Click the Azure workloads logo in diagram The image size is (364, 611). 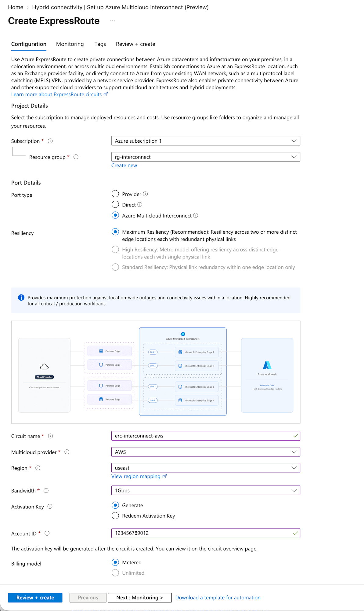[267, 365]
